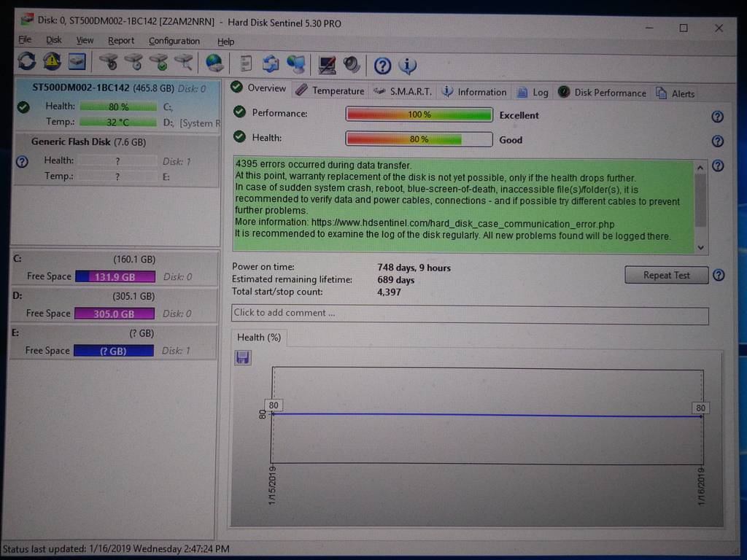Viewport: 747px width, 560px height.
Task: Click the disk with magnifier toolbar icon
Action: pyautogui.click(x=184, y=63)
